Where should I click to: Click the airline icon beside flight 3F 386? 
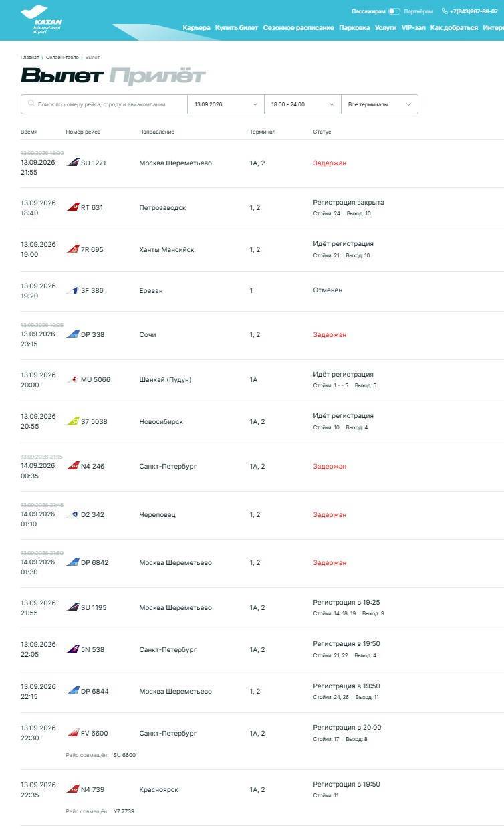coord(73,290)
